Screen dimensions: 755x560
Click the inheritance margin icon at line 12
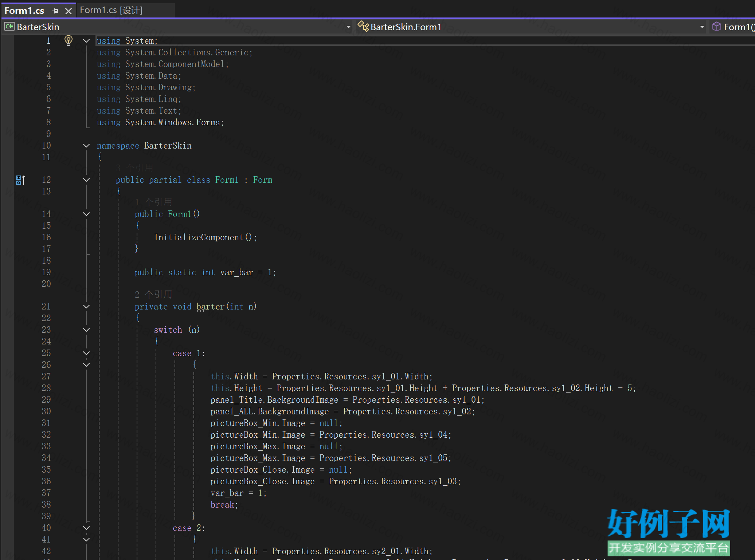click(20, 180)
